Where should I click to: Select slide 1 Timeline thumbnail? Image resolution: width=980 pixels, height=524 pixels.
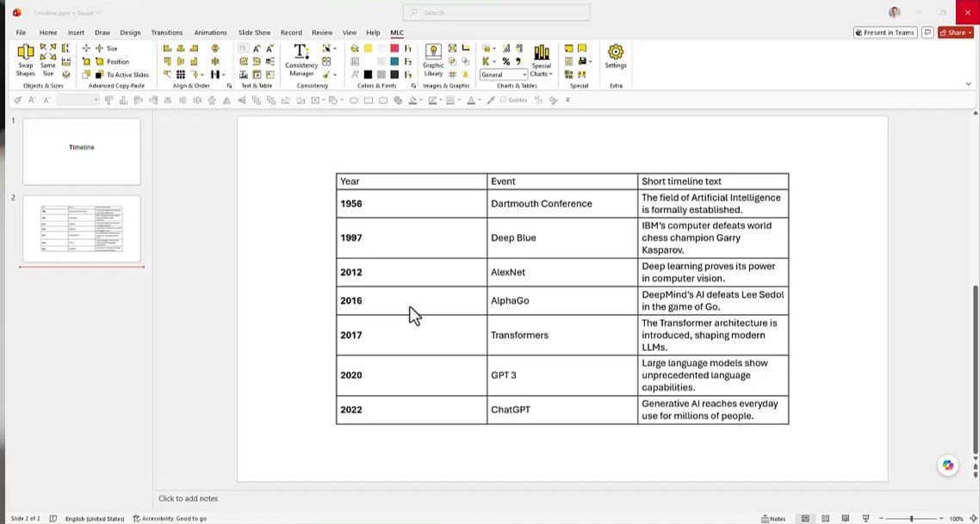82,151
